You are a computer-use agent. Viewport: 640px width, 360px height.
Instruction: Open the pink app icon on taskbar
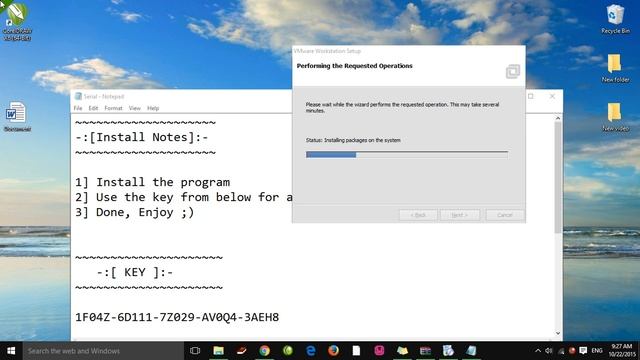(379, 351)
